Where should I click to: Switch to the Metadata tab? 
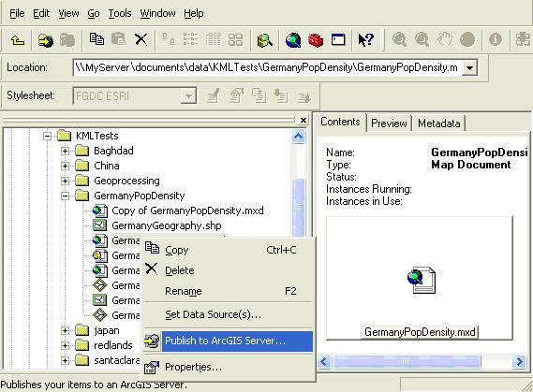pos(438,123)
